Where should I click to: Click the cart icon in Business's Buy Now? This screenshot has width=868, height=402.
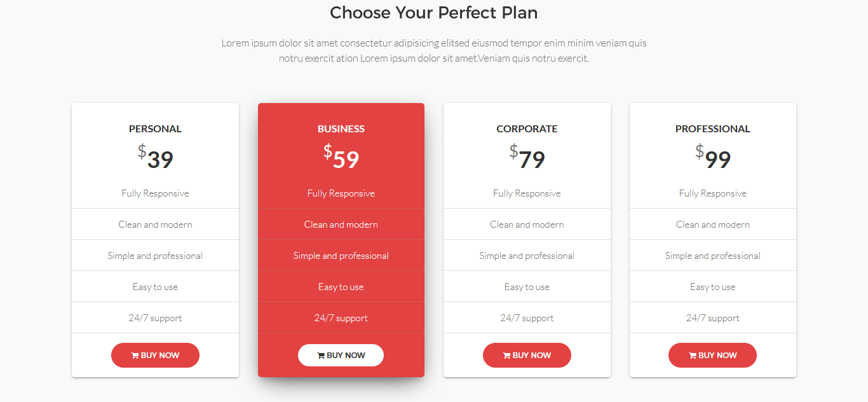(321, 356)
